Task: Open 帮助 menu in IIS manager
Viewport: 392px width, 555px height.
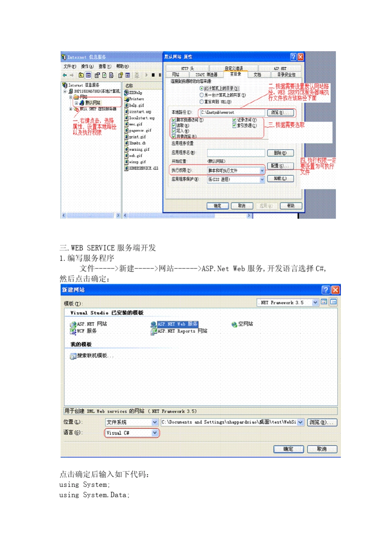Action: pyautogui.click(x=123, y=66)
